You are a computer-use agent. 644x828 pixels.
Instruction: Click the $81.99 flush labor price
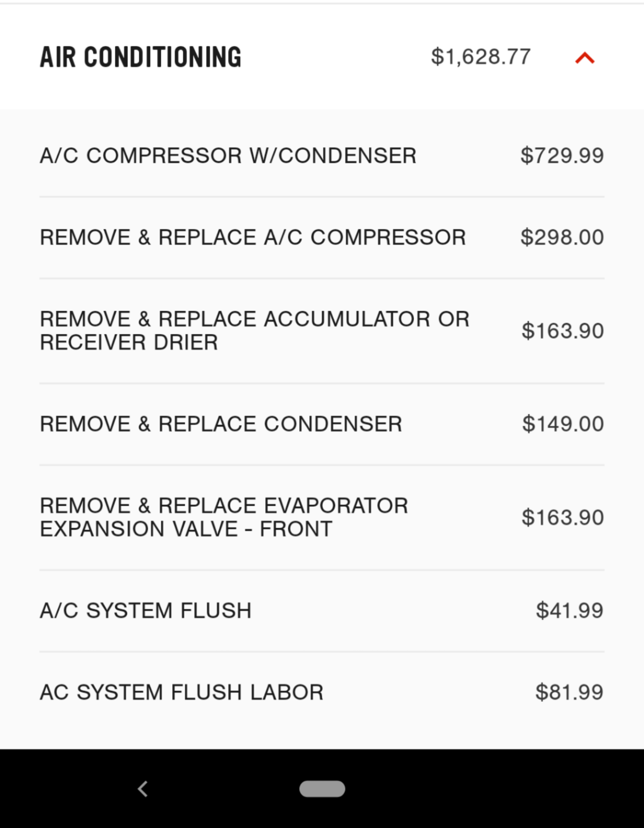pyautogui.click(x=569, y=692)
